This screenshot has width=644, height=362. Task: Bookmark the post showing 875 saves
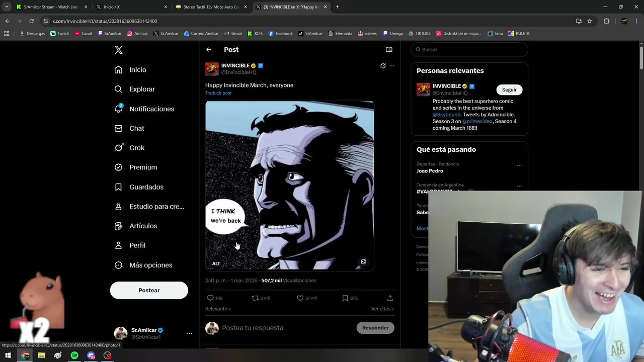pyautogui.click(x=345, y=298)
